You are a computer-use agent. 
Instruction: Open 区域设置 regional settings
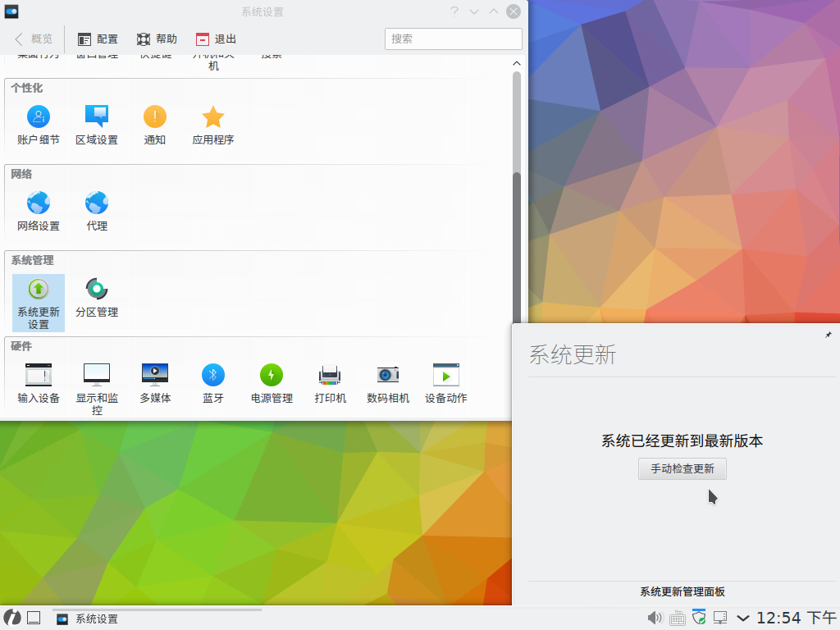tap(97, 126)
